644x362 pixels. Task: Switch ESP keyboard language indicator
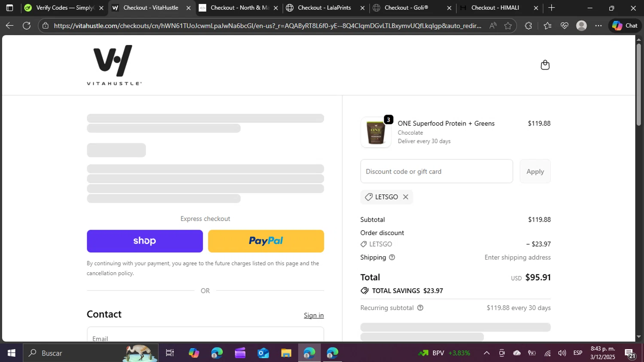[x=578, y=353]
